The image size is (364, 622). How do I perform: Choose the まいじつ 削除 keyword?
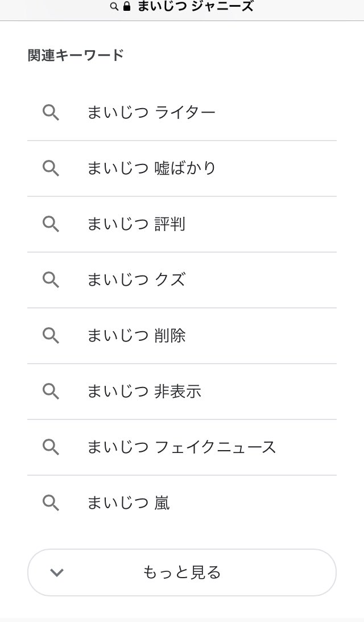[x=136, y=336]
